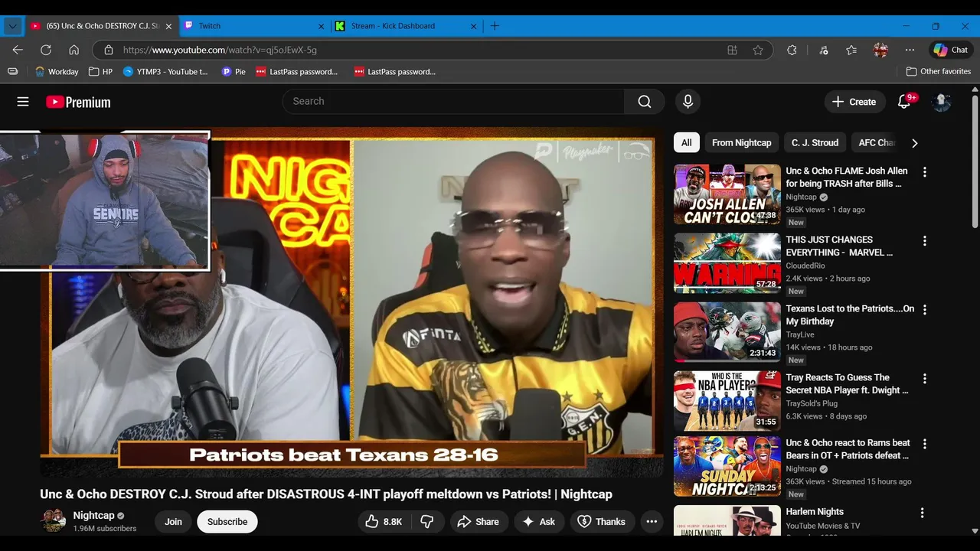Open the Pie bookmark
Viewport: 980px width, 551px height.
[x=234, y=71]
